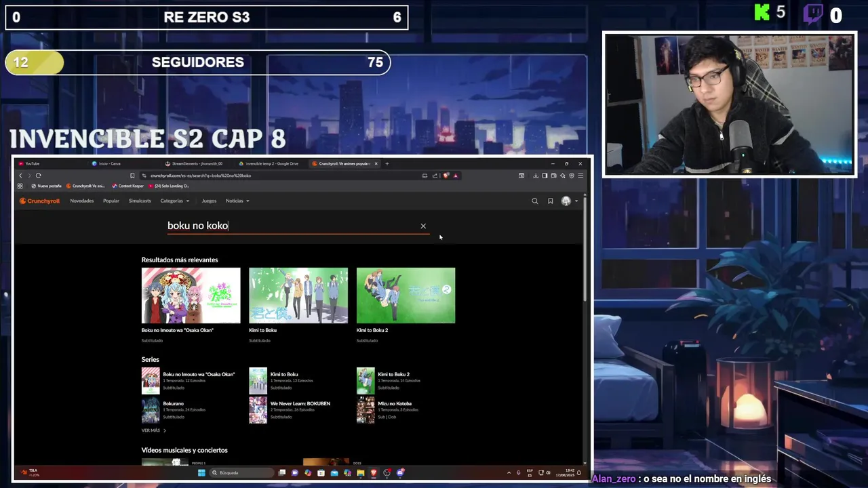Open the notification bell in system tray
The width and height of the screenshot is (868, 488).
[x=579, y=472]
